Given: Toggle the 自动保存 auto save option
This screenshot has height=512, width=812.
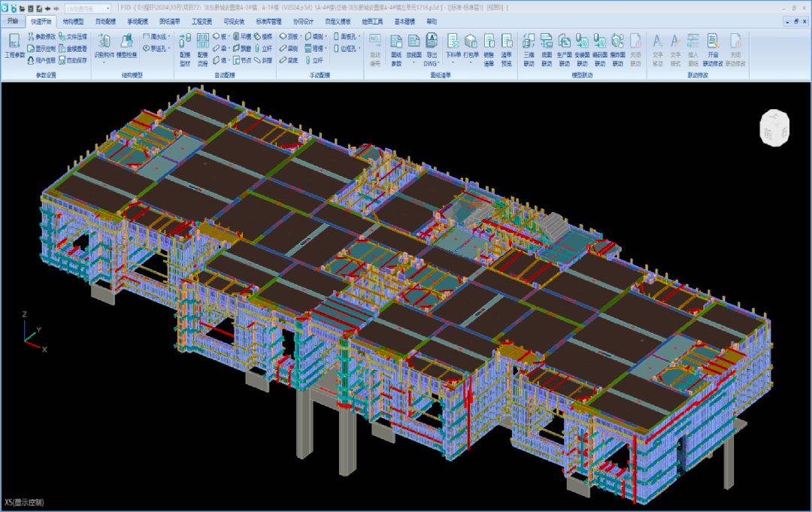Looking at the screenshot, I should click(x=72, y=60).
